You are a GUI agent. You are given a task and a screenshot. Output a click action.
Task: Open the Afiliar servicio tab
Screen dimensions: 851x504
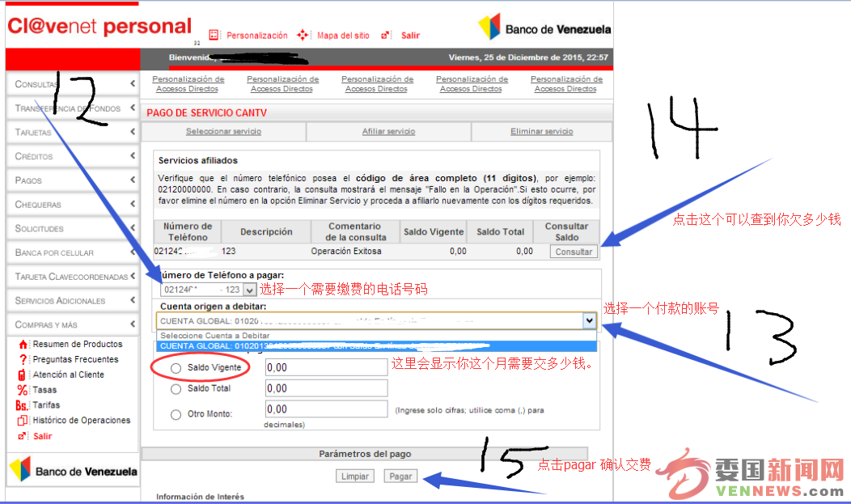(388, 131)
